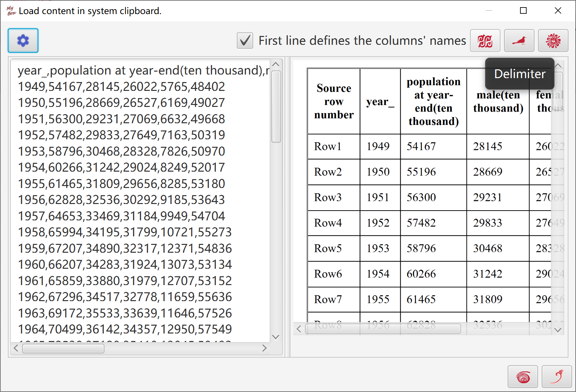Click down arrow of text area vertical scrollbar
This screenshot has height=392, width=576.
click(276, 337)
